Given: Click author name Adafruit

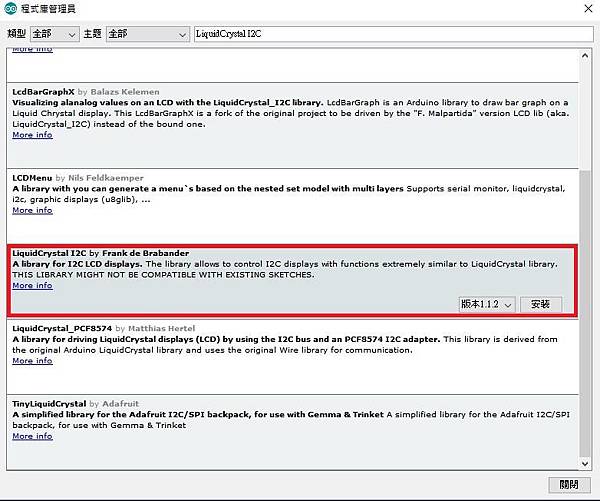Looking at the screenshot, I should tap(121, 404).
